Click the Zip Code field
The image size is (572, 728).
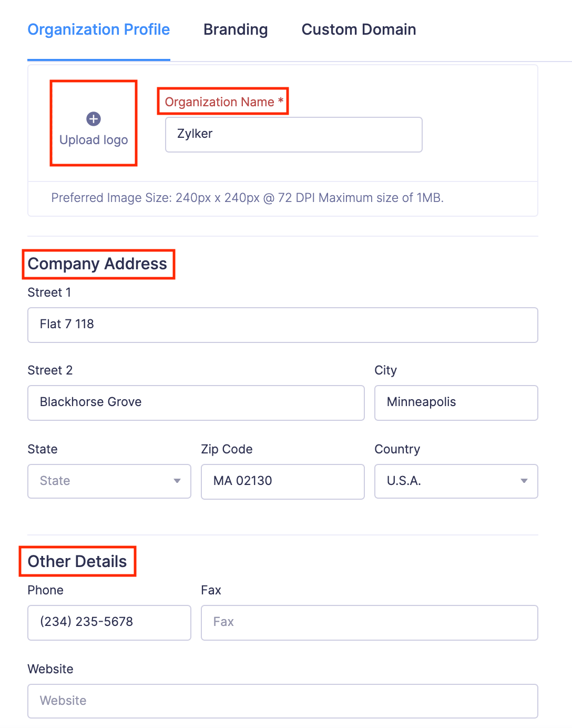283,481
